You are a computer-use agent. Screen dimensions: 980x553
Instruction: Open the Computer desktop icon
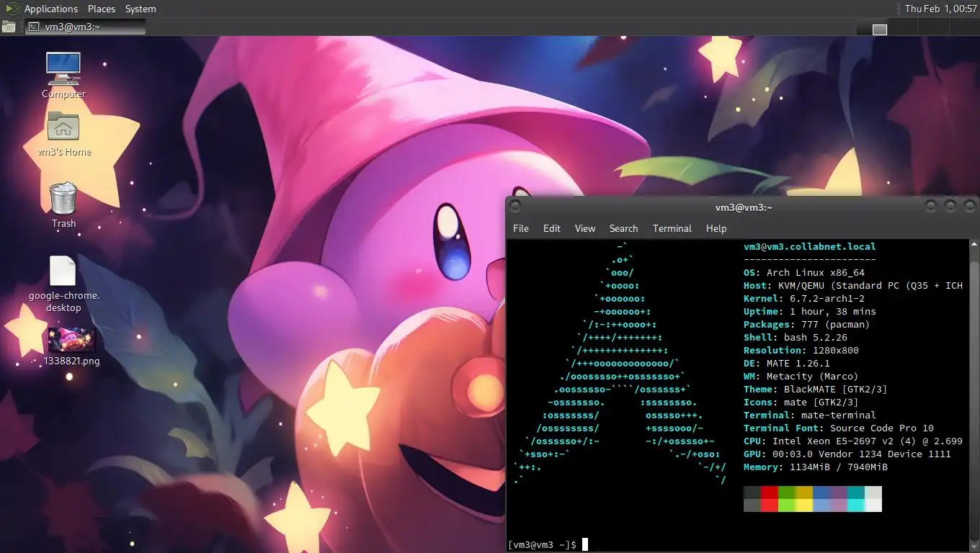pos(63,69)
